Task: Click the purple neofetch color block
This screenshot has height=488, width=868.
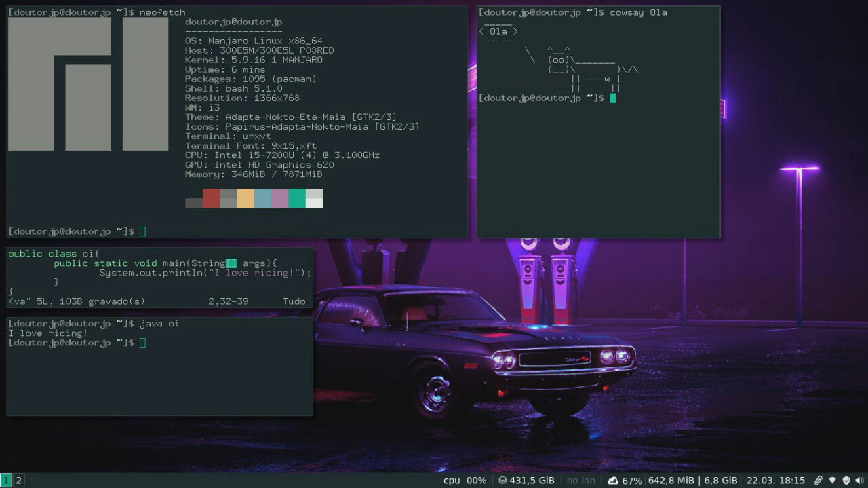Action: click(279, 198)
